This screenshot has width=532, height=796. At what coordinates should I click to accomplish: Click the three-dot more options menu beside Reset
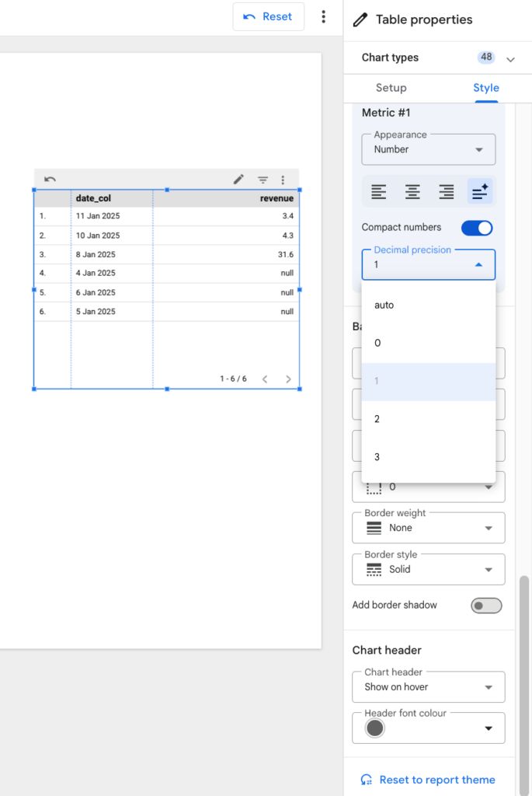324,17
